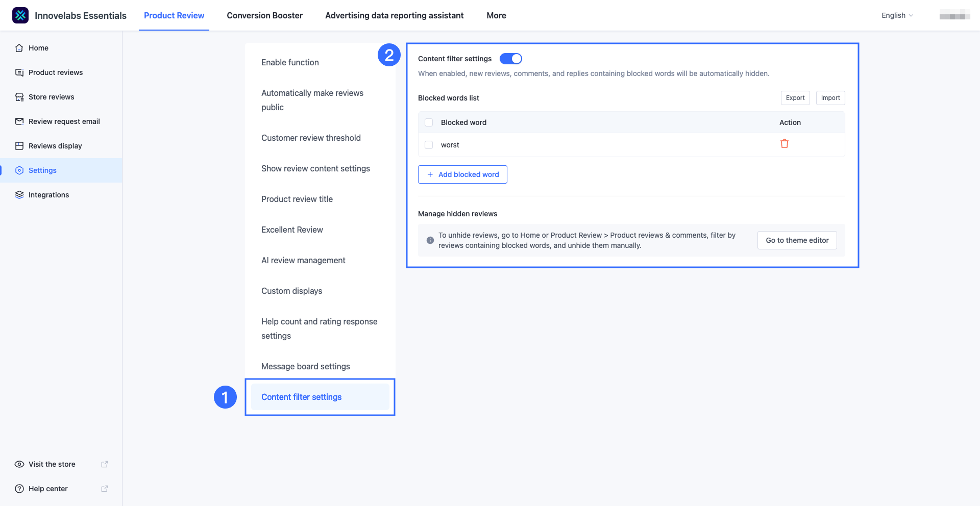
Task: Open Help count and rating response settings
Action: coord(320,328)
